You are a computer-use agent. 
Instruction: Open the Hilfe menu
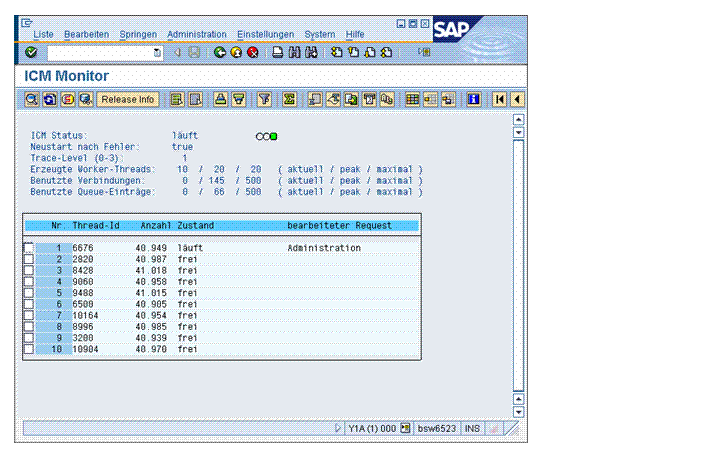[355, 34]
